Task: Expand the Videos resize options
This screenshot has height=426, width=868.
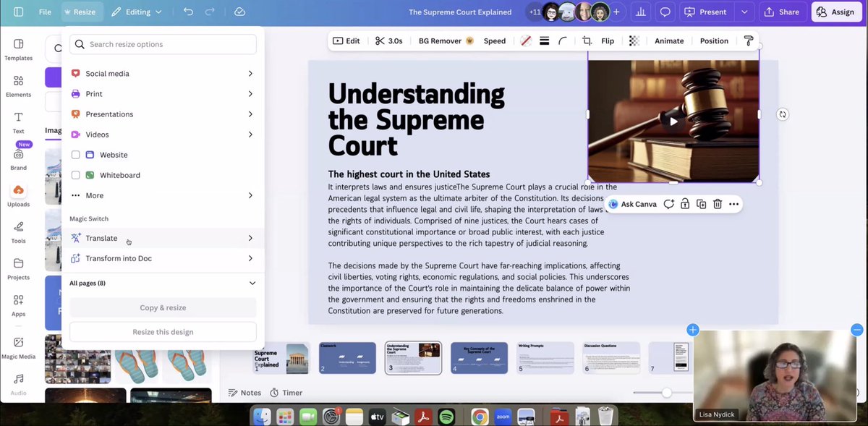Action: click(163, 135)
